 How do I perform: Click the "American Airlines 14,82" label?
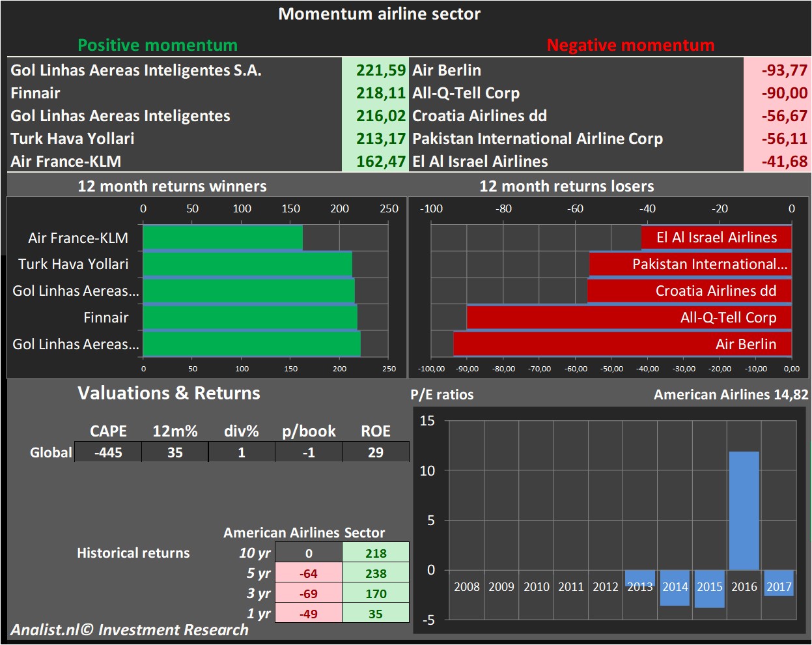[731, 395]
